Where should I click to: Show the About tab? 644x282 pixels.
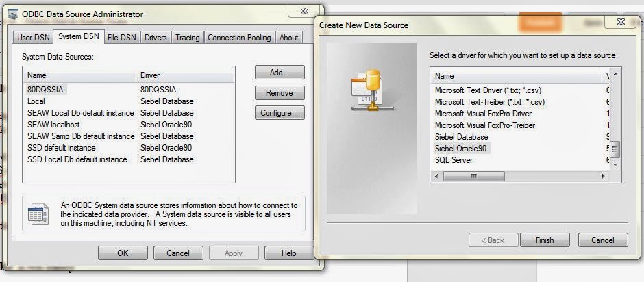click(288, 38)
